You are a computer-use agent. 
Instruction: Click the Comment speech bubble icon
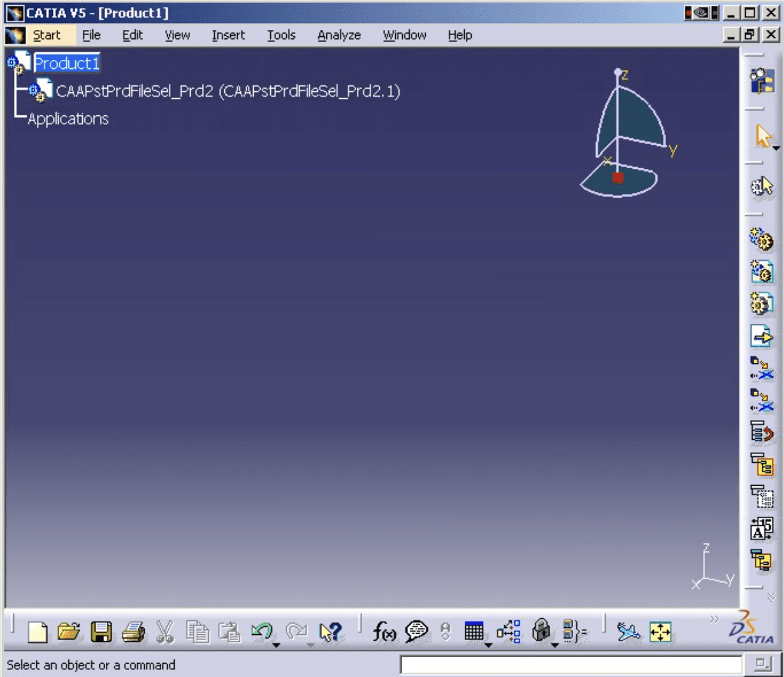(416, 632)
